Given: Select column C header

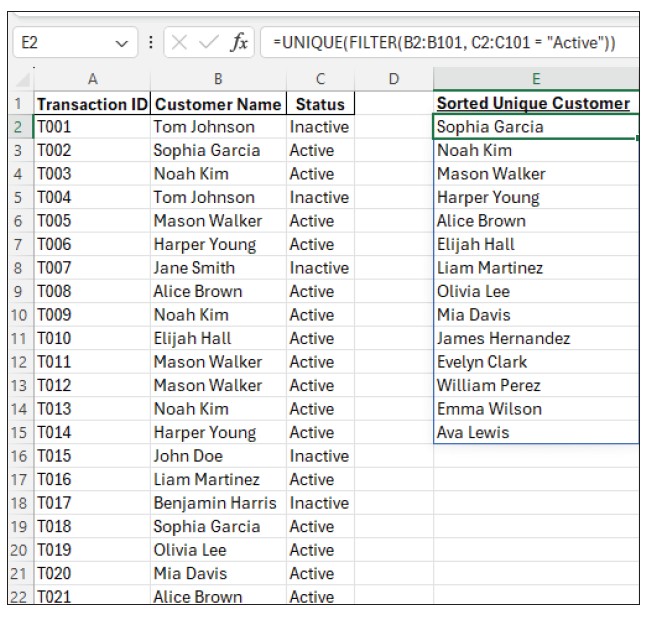Looking at the screenshot, I should pos(320,79).
